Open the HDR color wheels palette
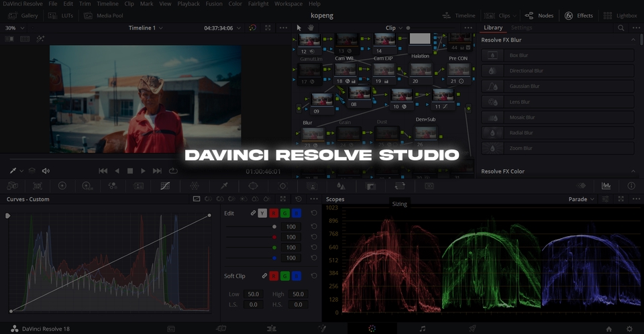This screenshot has height=334, width=644. click(87, 186)
